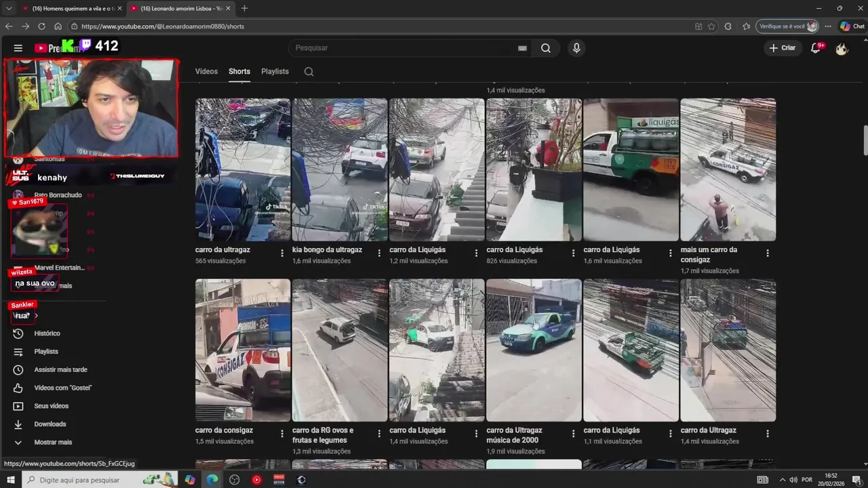The image size is (868, 488).
Task: Play 'carro da consigaz' short thumbnail
Action: click(243, 350)
